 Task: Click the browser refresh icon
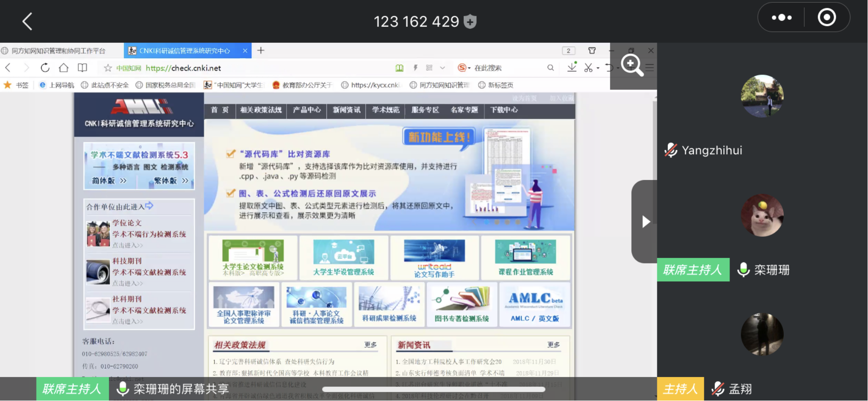[x=45, y=68]
